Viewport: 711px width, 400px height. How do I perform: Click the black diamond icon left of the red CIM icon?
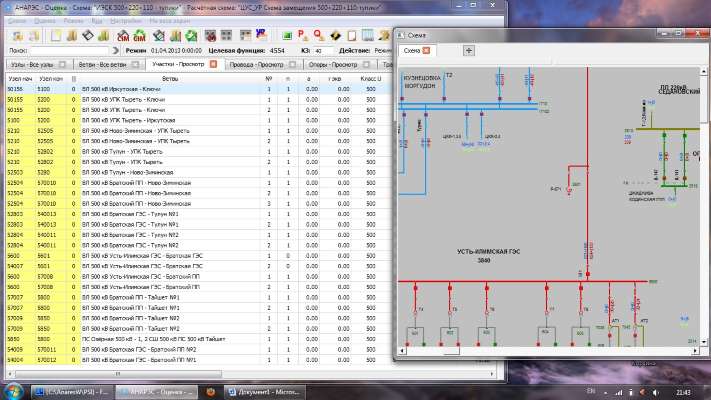pyautogui.click(x=88, y=35)
